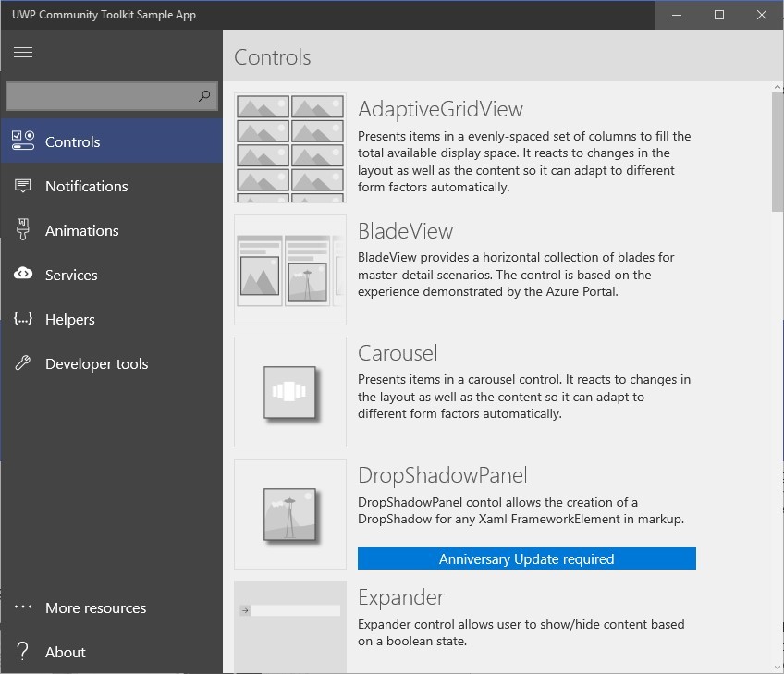Click the Developer tools wrench icon
This screenshot has width=784, height=674.
tap(22, 362)
